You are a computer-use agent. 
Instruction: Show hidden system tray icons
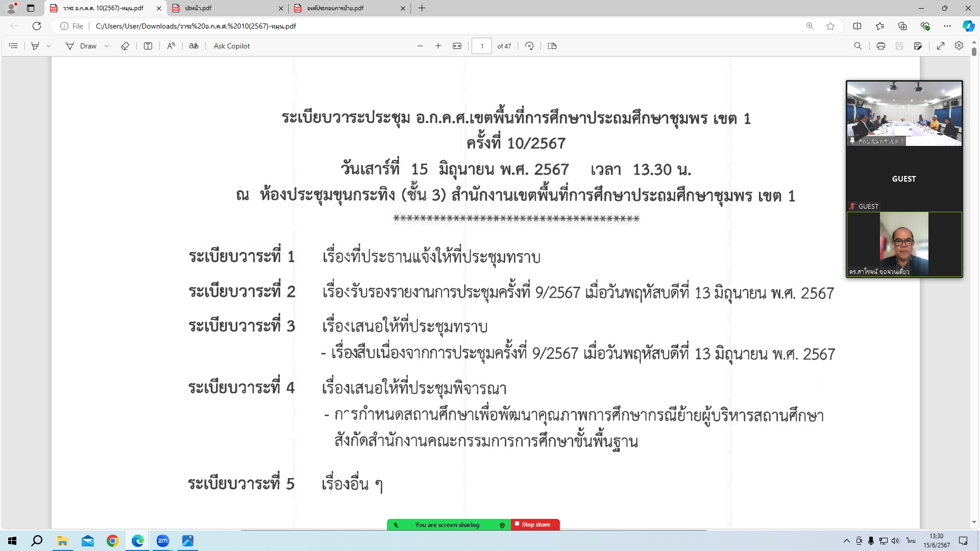pos(846,541)
